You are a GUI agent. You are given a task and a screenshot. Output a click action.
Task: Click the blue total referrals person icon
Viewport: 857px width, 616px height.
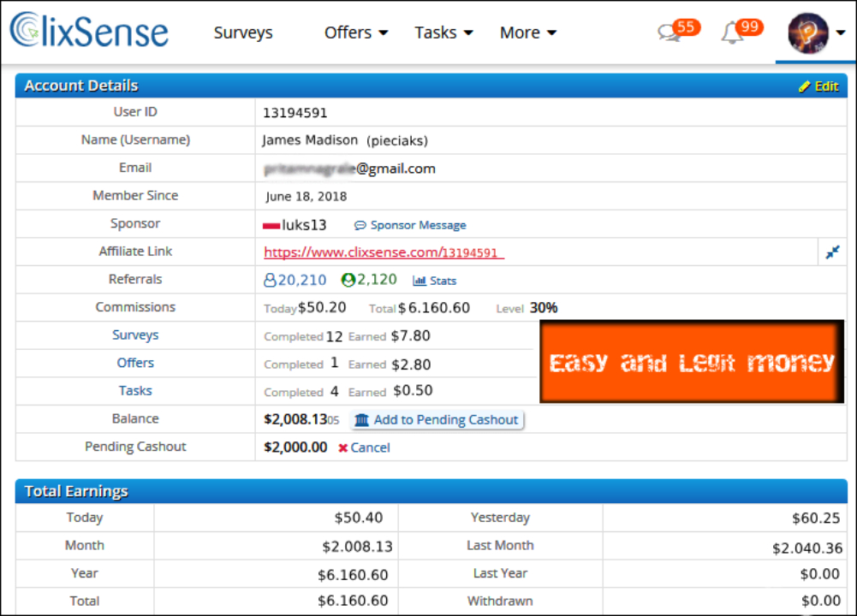point(271,281)
